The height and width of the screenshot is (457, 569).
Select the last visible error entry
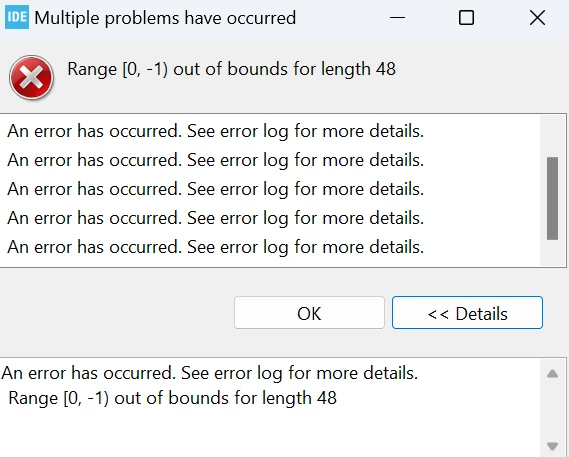click(x=216, y=247)
